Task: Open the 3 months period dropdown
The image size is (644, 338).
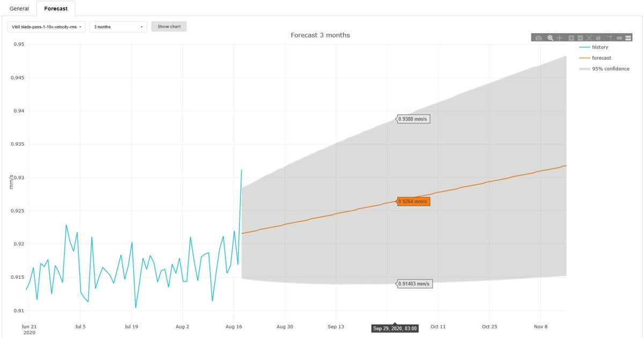Action: [x=118, y=26]
